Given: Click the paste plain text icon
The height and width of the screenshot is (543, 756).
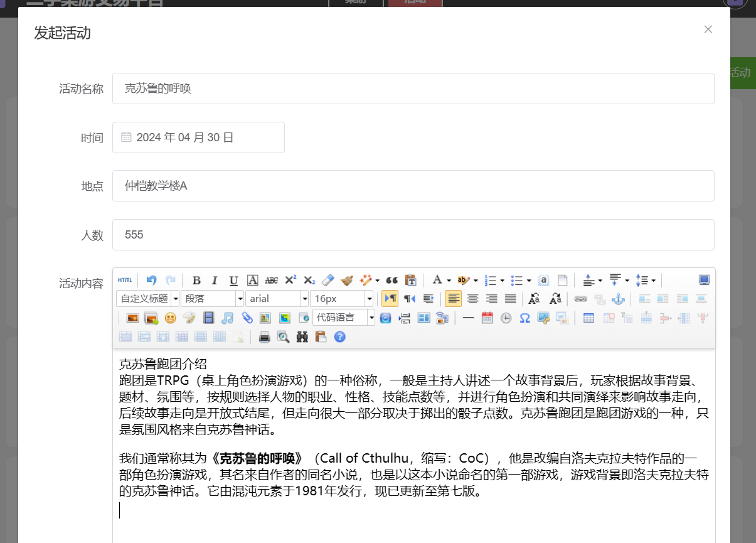Looking at the screenshot, I should pyautogui.click(x=411, y=280).
